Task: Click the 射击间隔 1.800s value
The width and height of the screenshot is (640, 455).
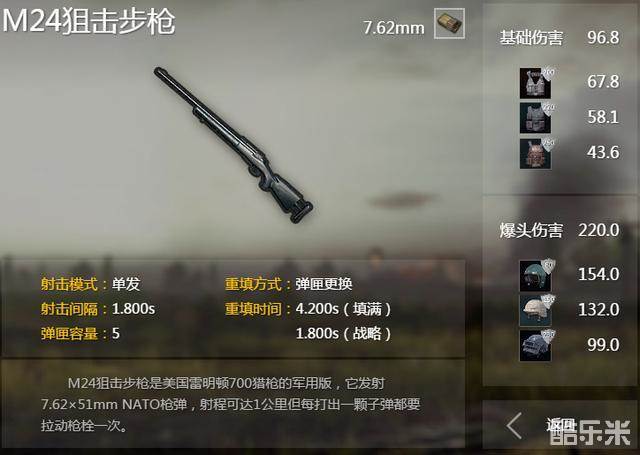Action: 133,309
